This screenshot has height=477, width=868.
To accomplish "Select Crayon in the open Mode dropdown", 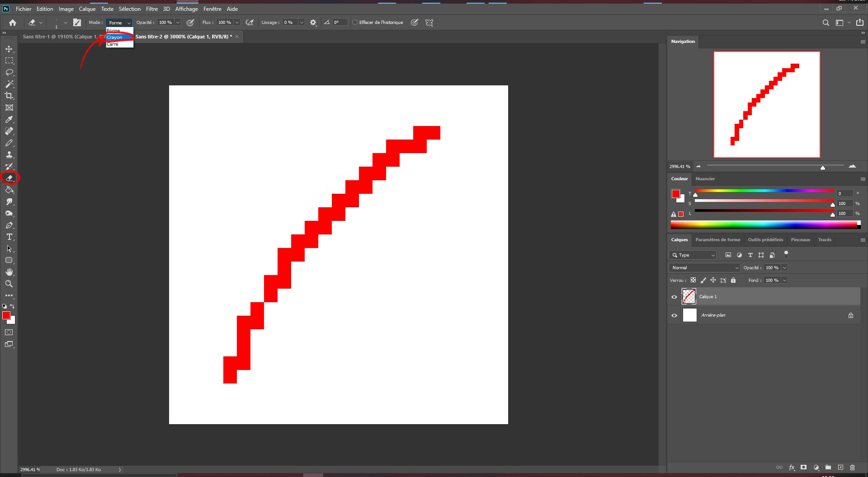I will (x=115, y=37).
